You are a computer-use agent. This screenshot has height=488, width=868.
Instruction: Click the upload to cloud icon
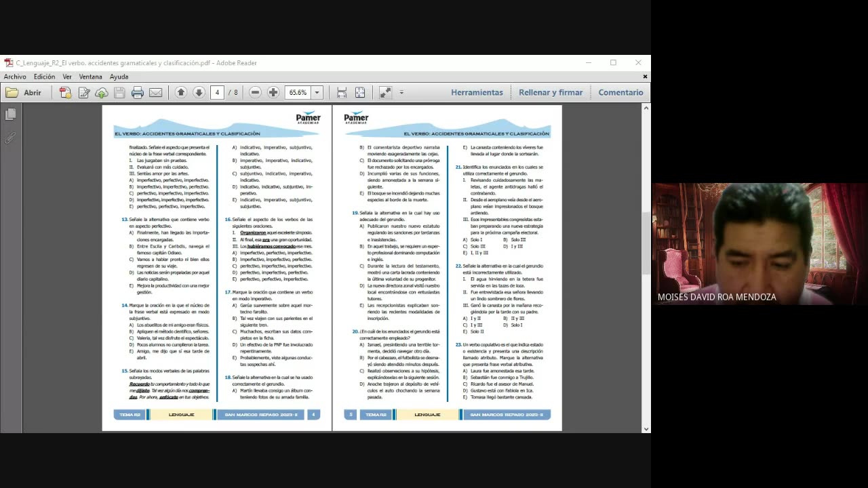pyautogui.click(x=102, y=93)
